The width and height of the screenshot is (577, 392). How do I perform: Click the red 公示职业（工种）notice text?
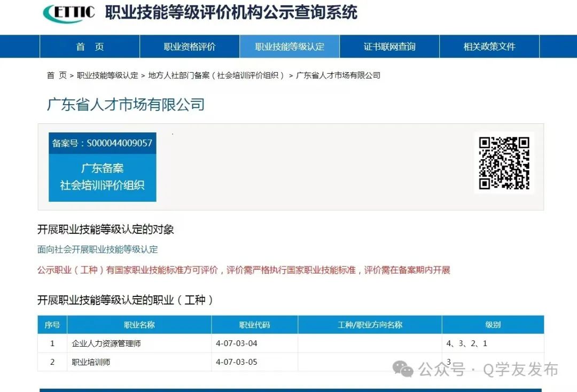[x=244, y=270]
